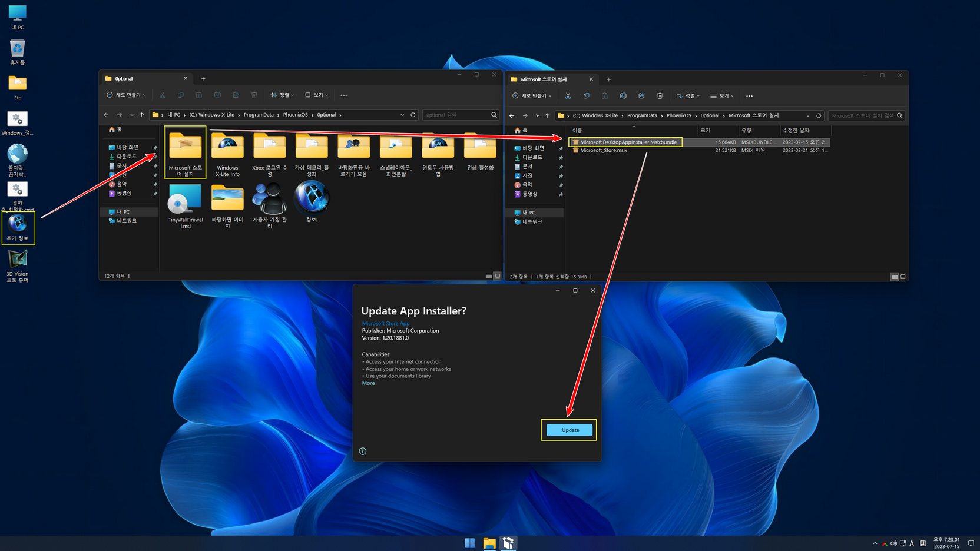Select Microsoft.DesktopAppInstaller.Msixbundle file
Image resolution: width=980 pixels, height=551 pixels.
628,142
